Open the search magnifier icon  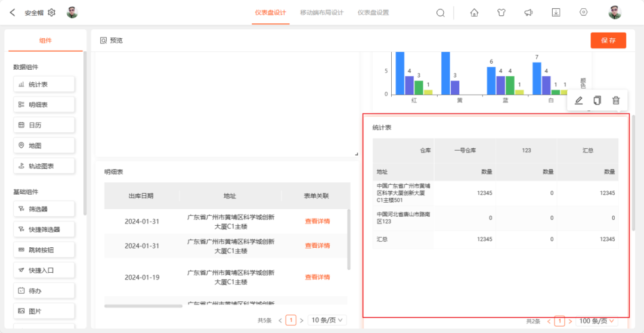440,13
